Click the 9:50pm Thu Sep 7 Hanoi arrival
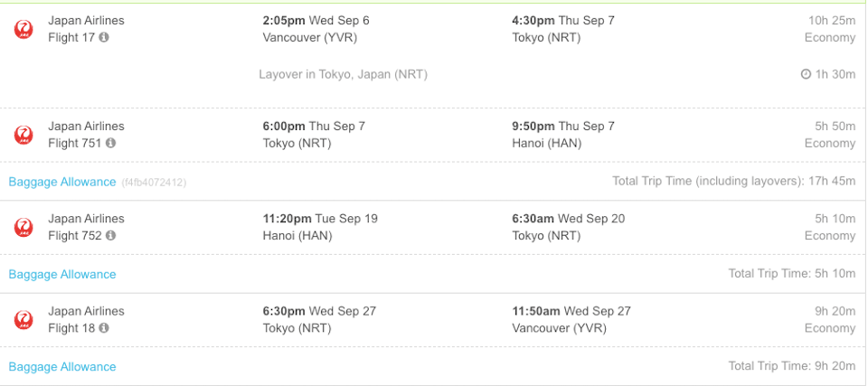 pos(563,127)
